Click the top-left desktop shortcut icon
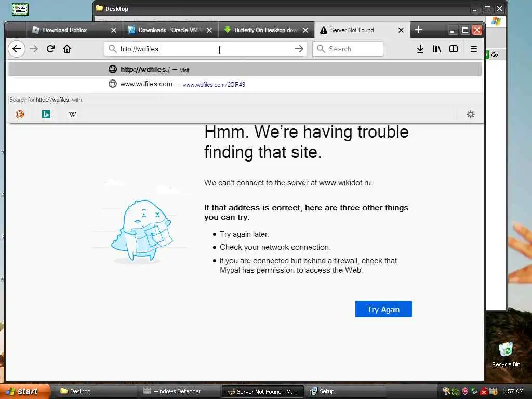532x399 pixels. [20, 9]
